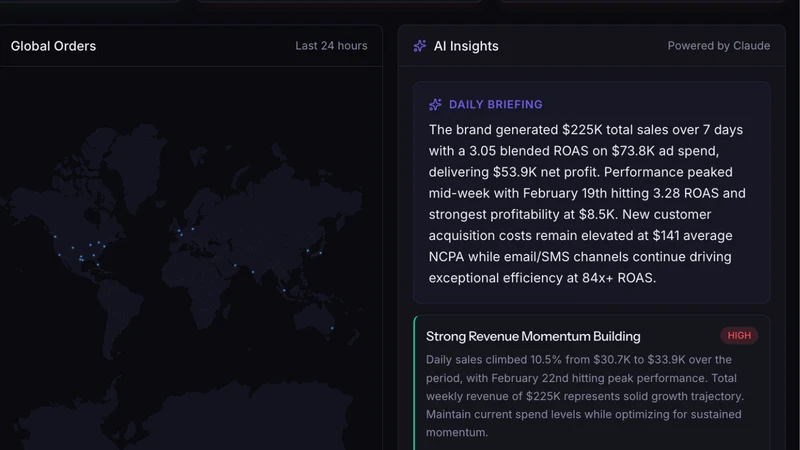Click the Powered by Claude label
This screenshot has width=800, height=450.
click(x=718, y=46)
